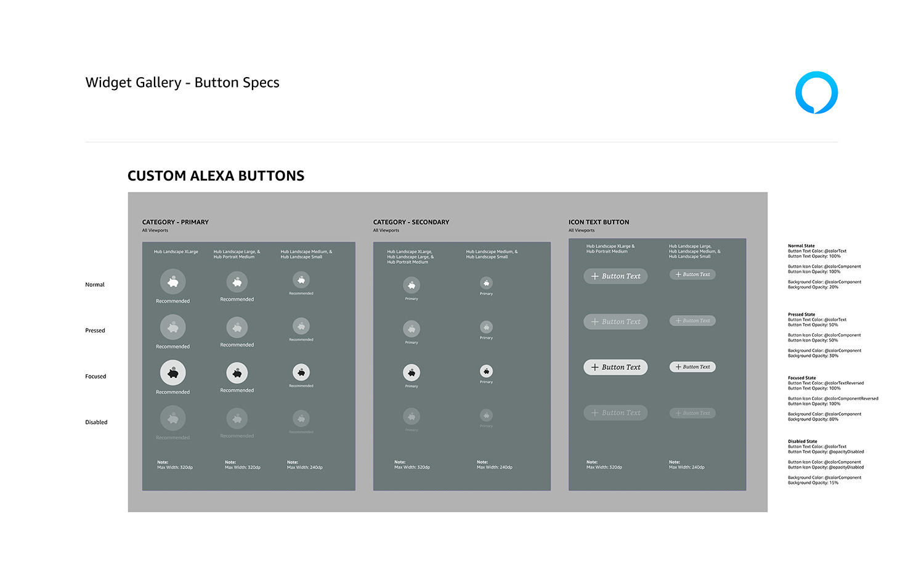This screenshot has height=569, width=924.
Task: Tap Secondary Hub Portrait Medium column piggy icon, Pressed
Action: [411, 329]
